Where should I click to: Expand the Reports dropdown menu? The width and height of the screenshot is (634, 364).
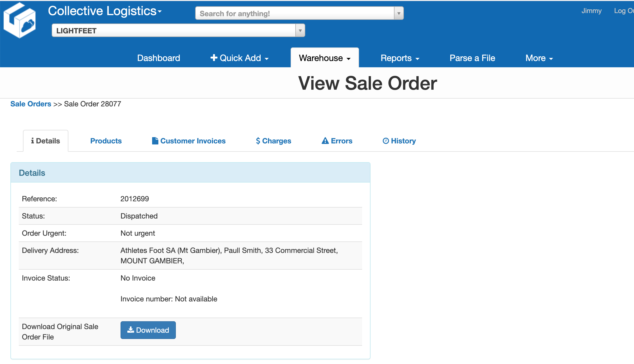tap(400, 58)
